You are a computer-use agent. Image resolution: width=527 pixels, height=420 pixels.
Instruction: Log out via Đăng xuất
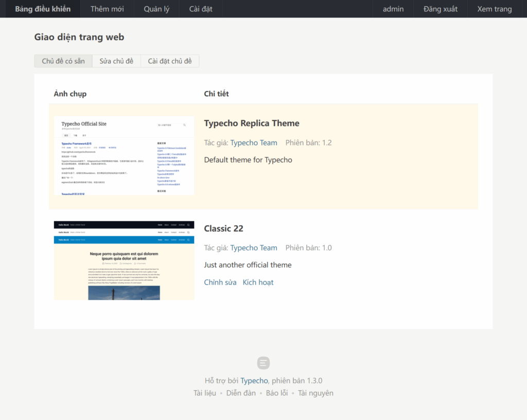pos(441,9)
